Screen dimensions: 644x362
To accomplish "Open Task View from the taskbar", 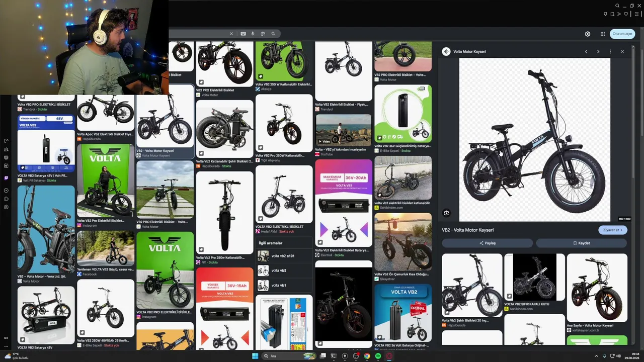I will tap(323, 356).
